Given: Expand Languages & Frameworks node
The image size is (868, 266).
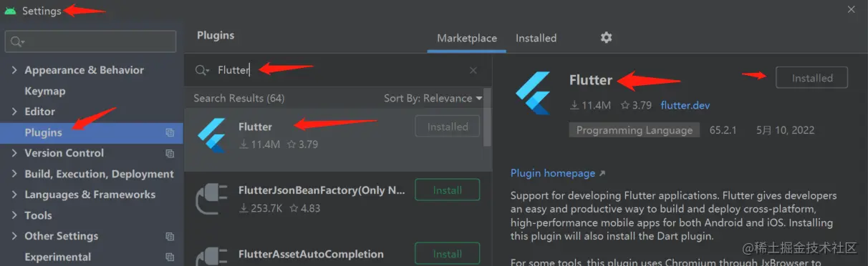Looking at the screenshot, I should click(x=14, y=194).
